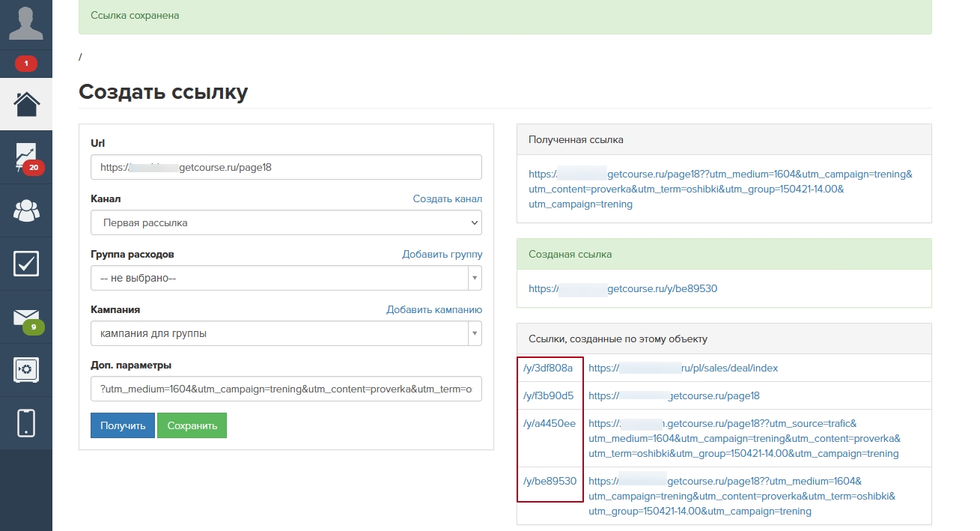Focus the Url input field
The image size is (980, 531).
(x=286, y=168)
